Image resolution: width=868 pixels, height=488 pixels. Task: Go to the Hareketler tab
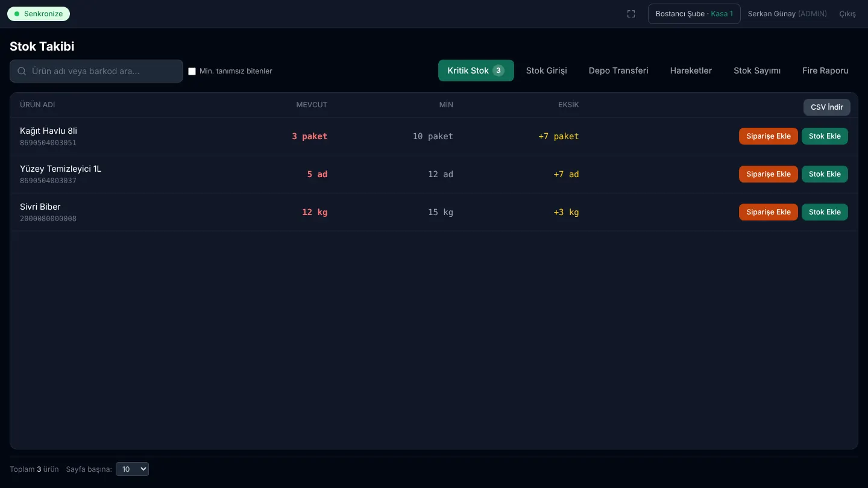pos(691,70)
